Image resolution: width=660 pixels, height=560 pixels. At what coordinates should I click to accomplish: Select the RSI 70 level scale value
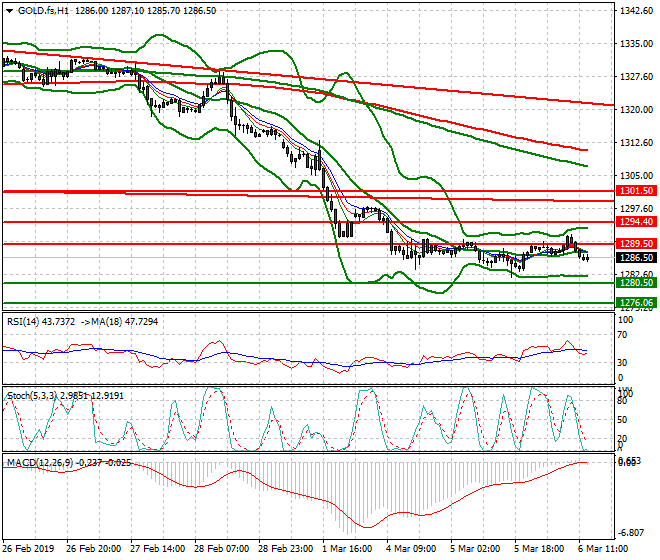(x=622, y=335)
